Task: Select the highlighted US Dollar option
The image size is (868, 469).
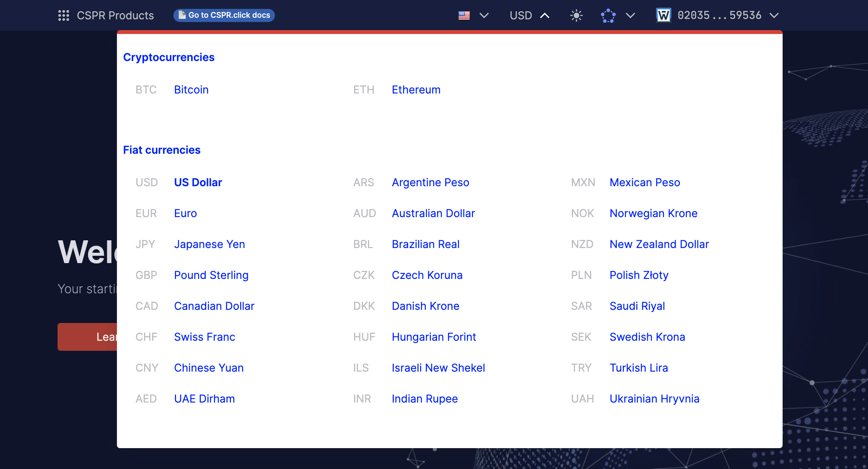Action: tap(198, 182)
